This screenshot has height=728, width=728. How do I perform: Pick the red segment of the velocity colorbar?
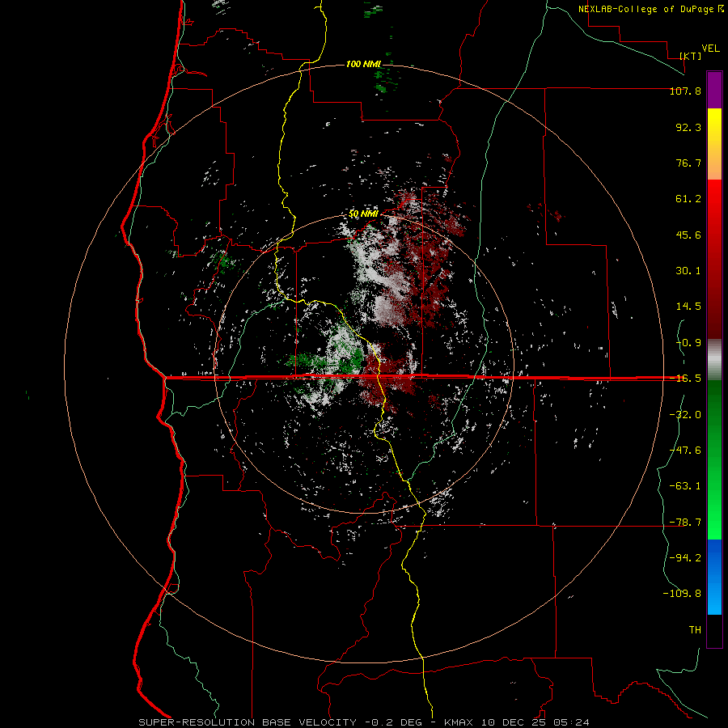[x=714, y=259]
